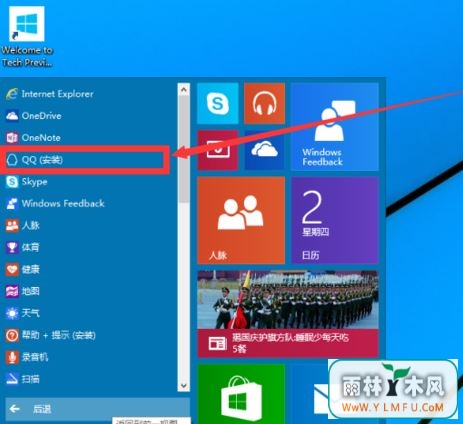Click the app list scrollbar thumb
The image size is (463, 424).
pyautogui.click(x=184, y=149)
